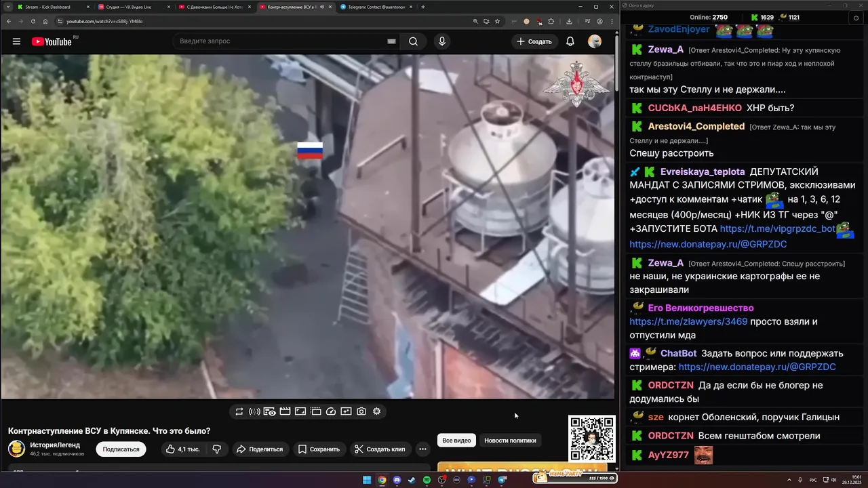Image resolution: width=868 pixels, height=488 pixels.
Task: Open the ИсторияЛегенд channel avatar
Action: (16, 449)
